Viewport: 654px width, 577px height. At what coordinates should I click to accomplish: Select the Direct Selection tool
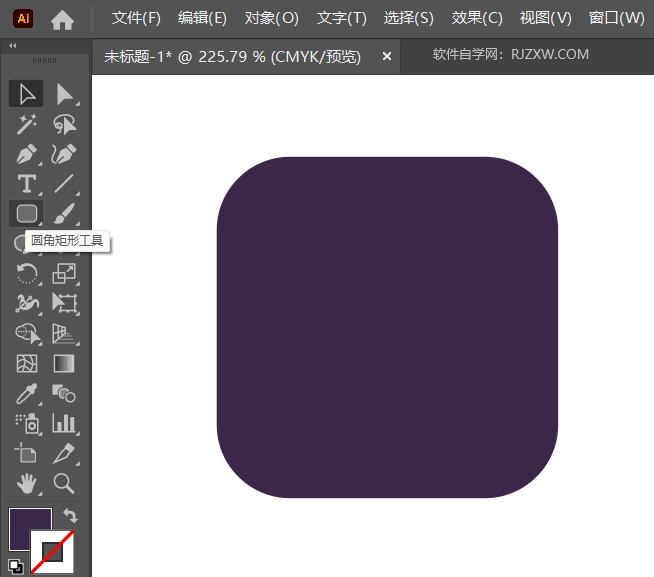coord(64,93)
